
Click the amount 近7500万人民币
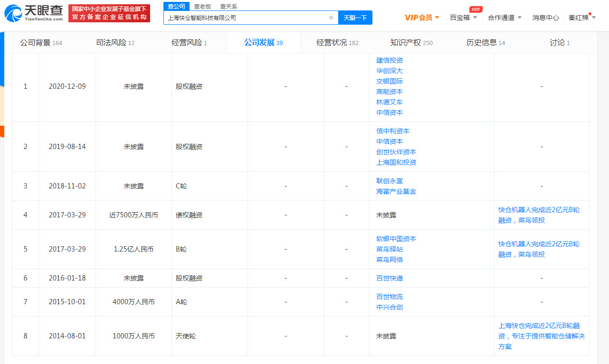tap(133, 215)
